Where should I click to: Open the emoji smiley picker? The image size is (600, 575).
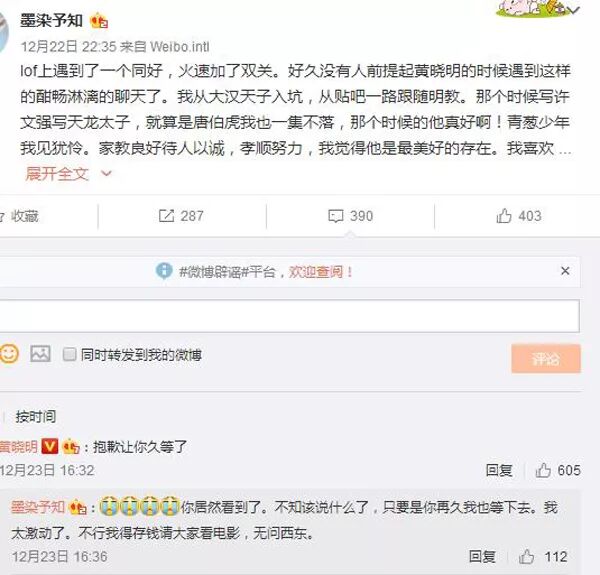(9, 353)
